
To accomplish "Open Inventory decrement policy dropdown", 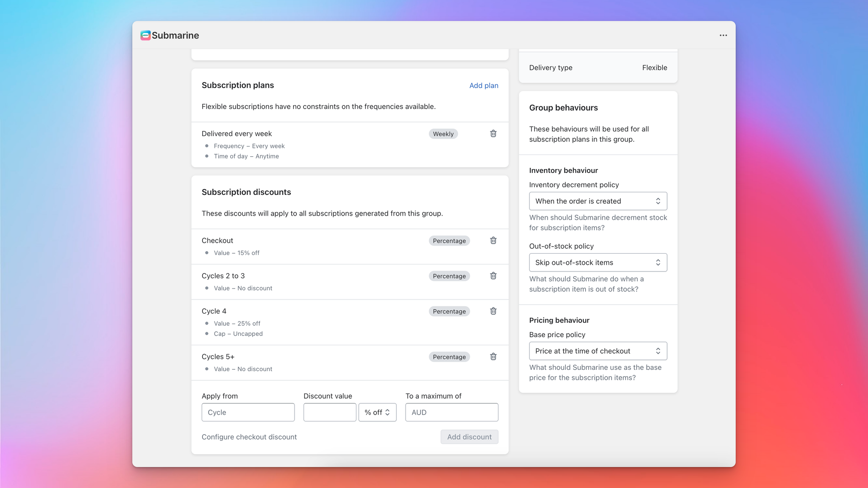I will (598, 201).
